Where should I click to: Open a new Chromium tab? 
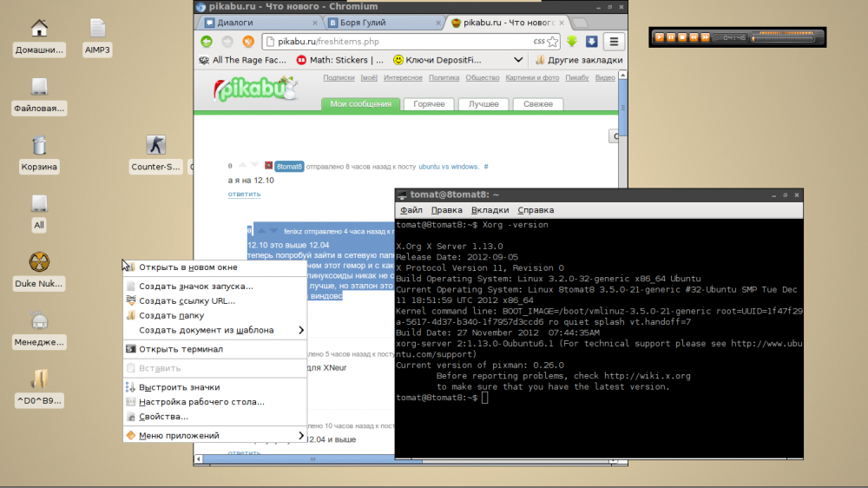tap(580, 23)
